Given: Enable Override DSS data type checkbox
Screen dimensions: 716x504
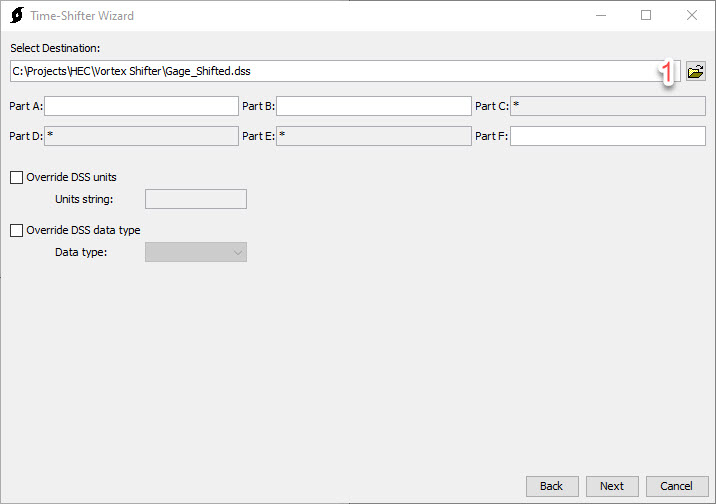Looking at the screenshot, I should (16, 230).
